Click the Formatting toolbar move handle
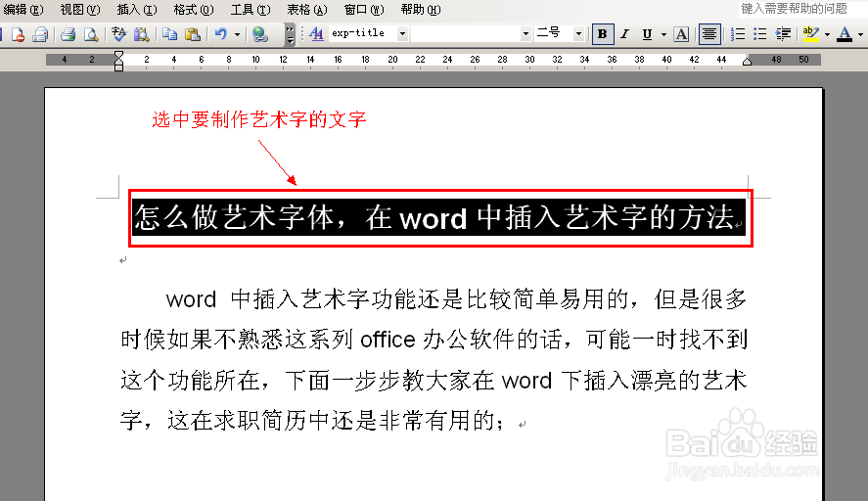Image resolution: width=868 pixels, height=501 pixels. click(302, 34)
